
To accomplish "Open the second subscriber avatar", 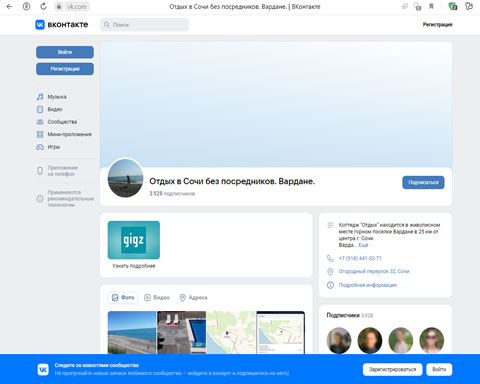I will [370, 340].
